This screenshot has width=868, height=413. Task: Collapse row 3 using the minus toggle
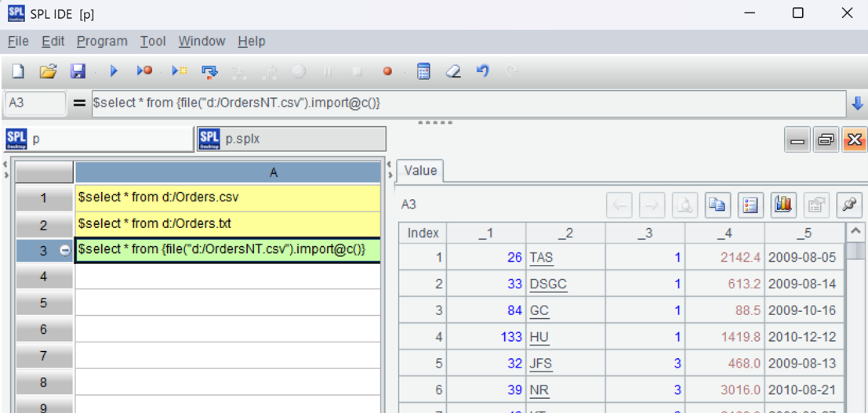[65, 250]
